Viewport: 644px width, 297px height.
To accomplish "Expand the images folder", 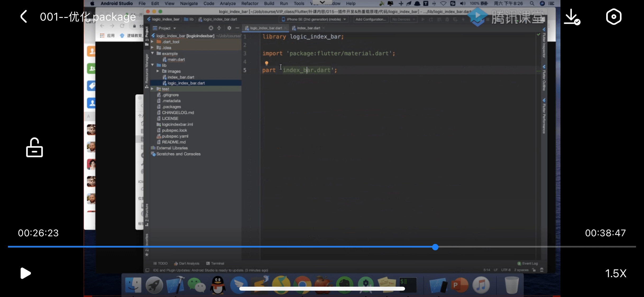I will point(158,71).
